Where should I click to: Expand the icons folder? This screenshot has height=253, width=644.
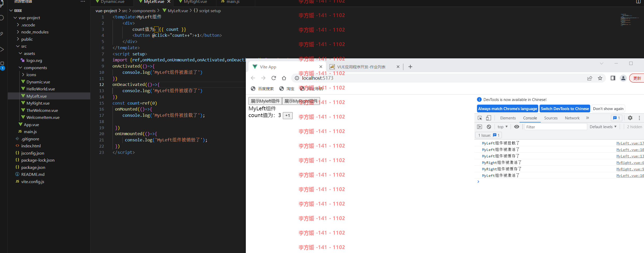pos(23,75)
